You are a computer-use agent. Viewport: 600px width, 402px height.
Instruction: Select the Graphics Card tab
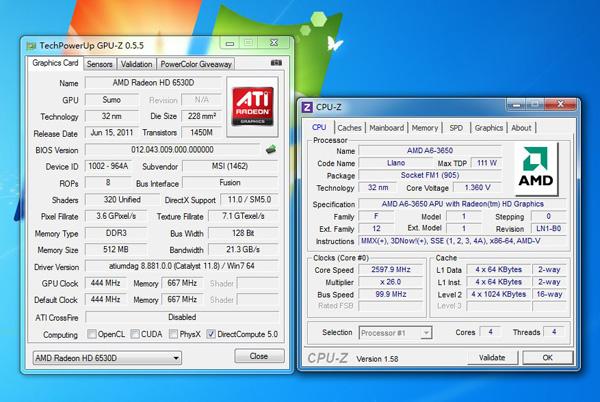55,63
